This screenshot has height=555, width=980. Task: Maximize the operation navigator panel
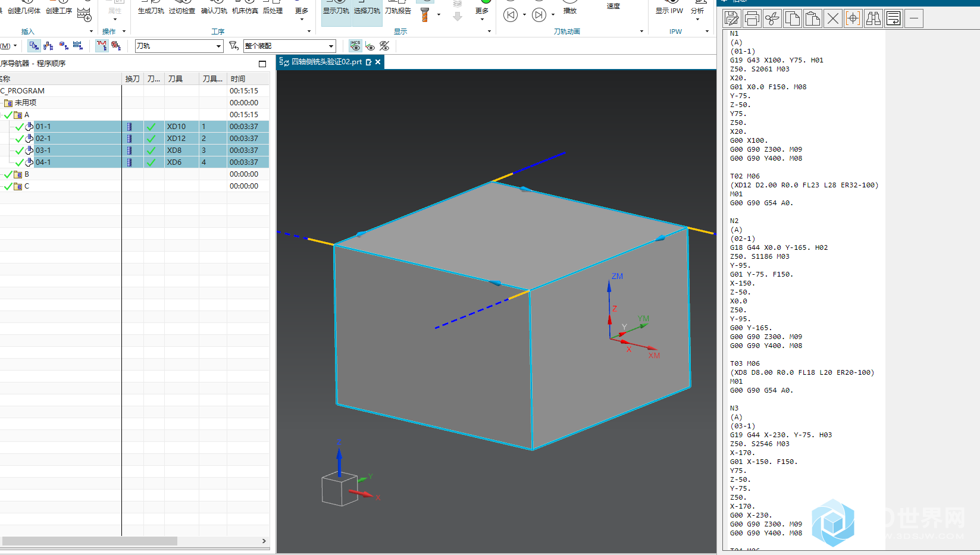[x=262, y=64]
